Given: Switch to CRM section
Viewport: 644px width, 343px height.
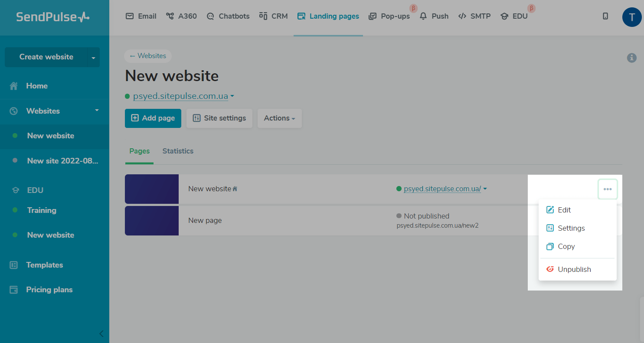Looking at the screenshot, I should (x=273, y=16).
